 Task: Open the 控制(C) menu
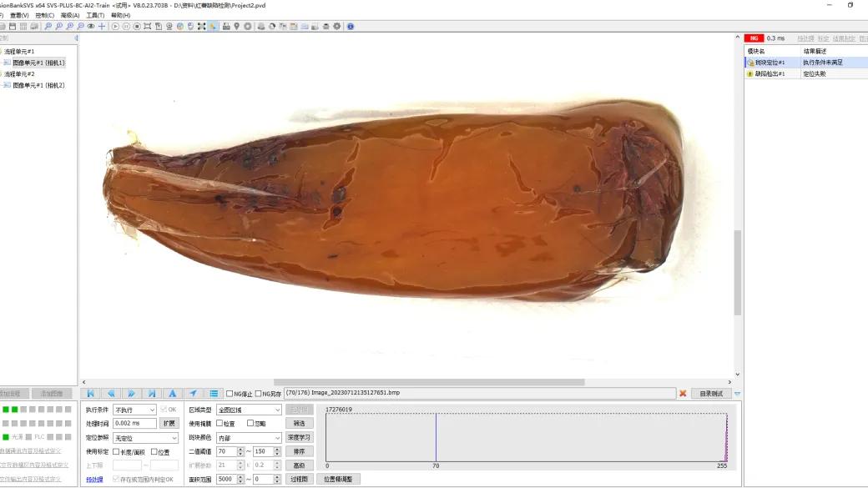[45, 15]
